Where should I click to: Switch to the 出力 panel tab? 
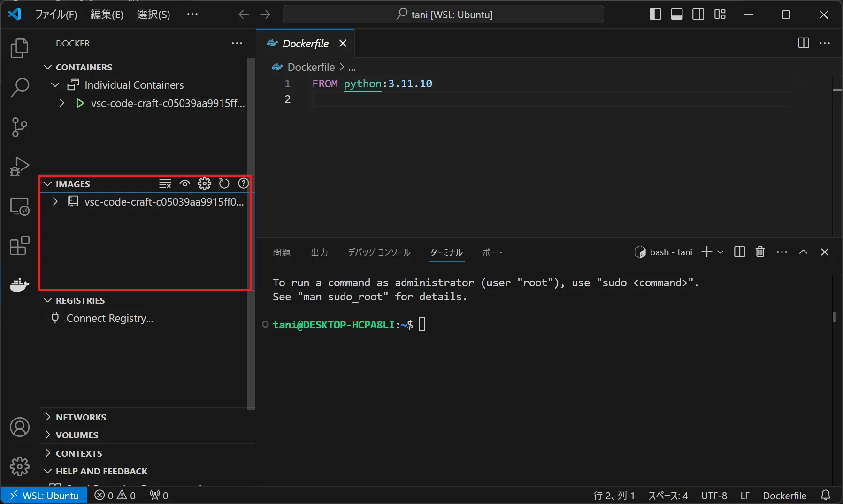point(319,252)
